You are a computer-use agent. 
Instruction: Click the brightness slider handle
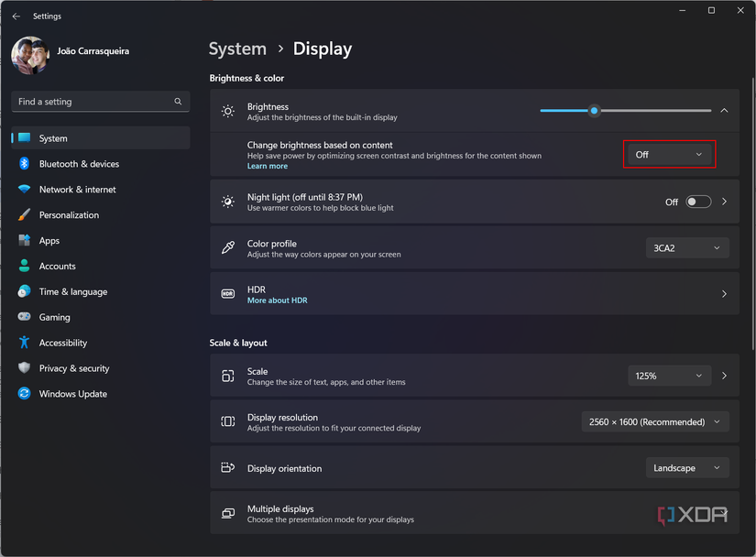click(595, 111)
